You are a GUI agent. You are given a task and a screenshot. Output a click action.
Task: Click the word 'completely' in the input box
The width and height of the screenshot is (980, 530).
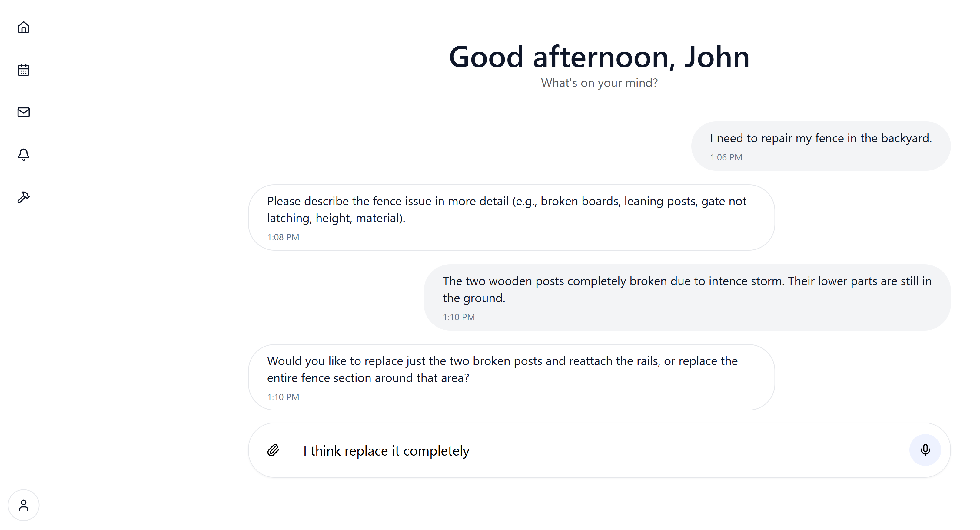pyautogui.click(x=436, y=451)
